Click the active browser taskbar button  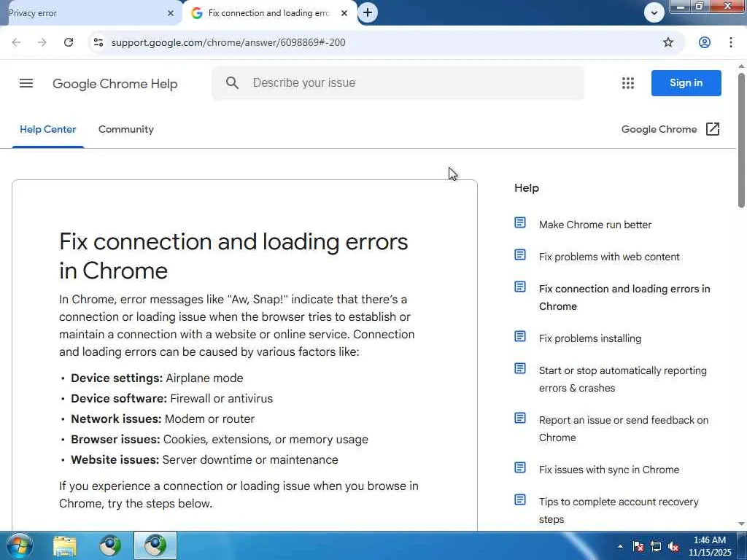(x=155, y=546)
